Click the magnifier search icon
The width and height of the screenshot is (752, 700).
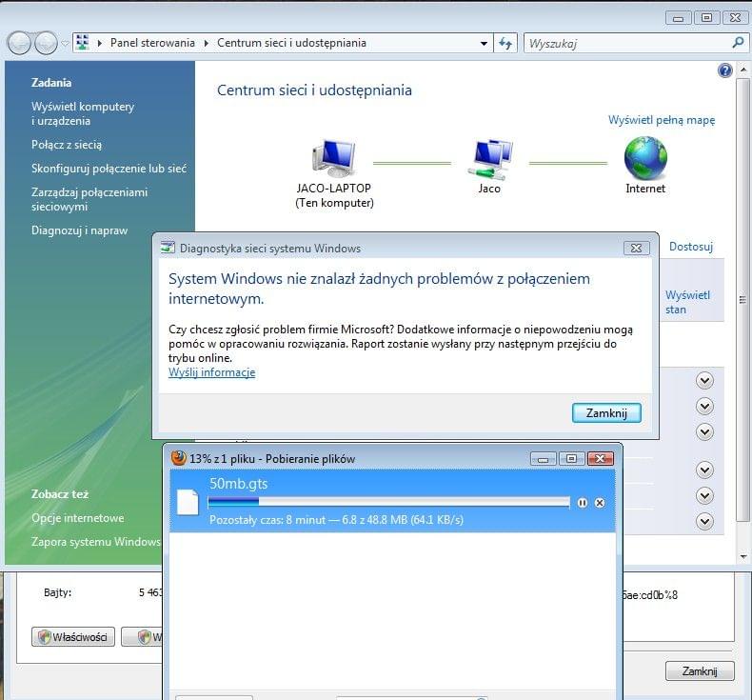[738, 43]
